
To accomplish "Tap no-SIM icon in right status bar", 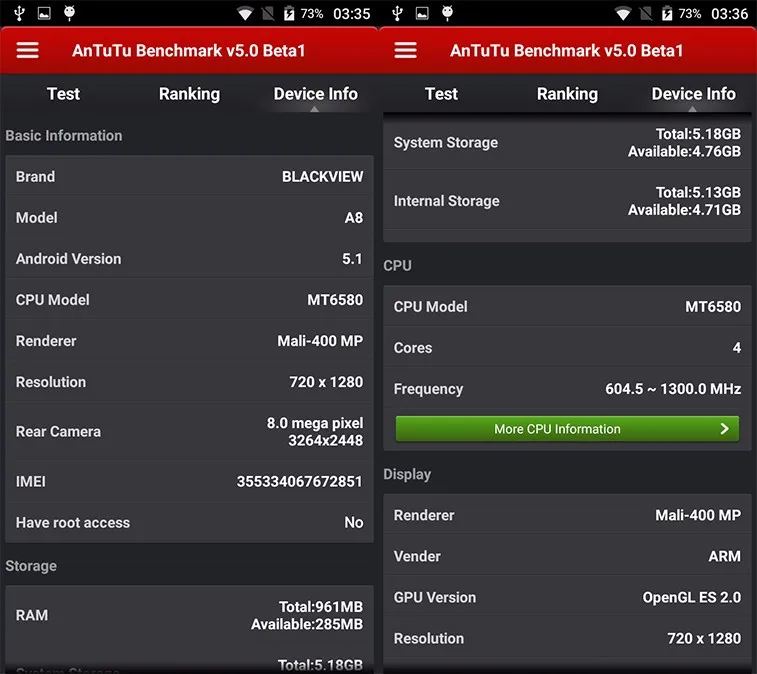I will 646,14.
